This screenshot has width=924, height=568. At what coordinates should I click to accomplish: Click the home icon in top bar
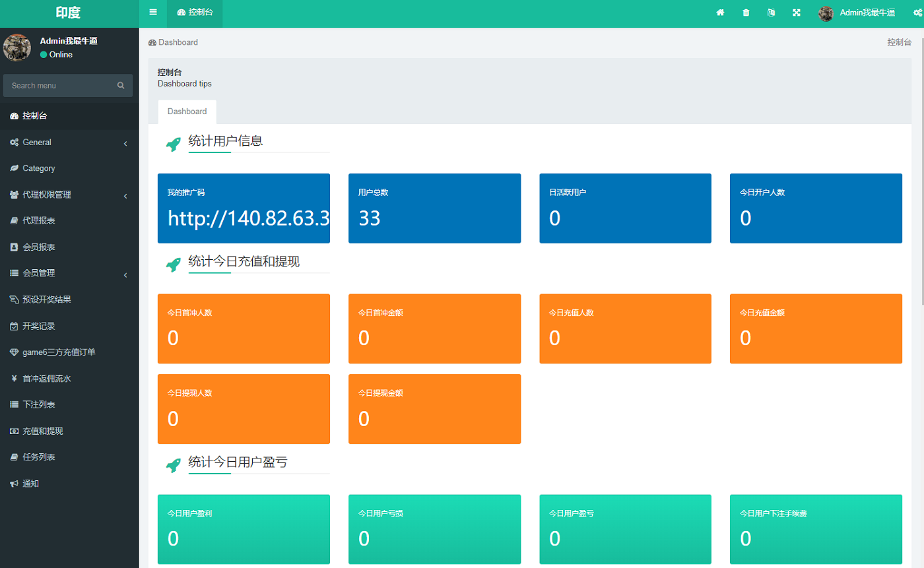[x=721, y=13]
